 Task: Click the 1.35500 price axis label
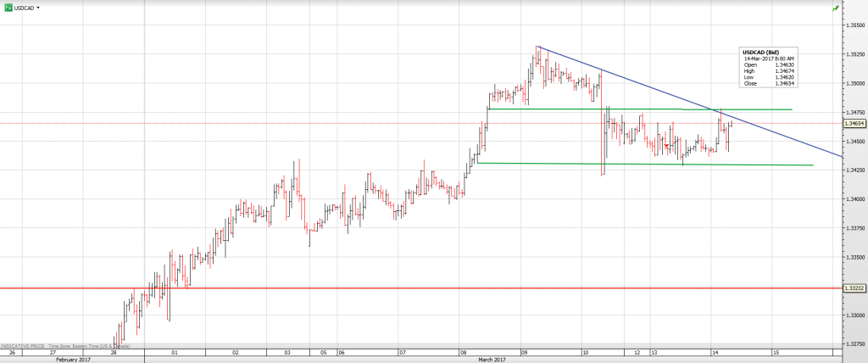pyautogui.click(x=854, y=25)
